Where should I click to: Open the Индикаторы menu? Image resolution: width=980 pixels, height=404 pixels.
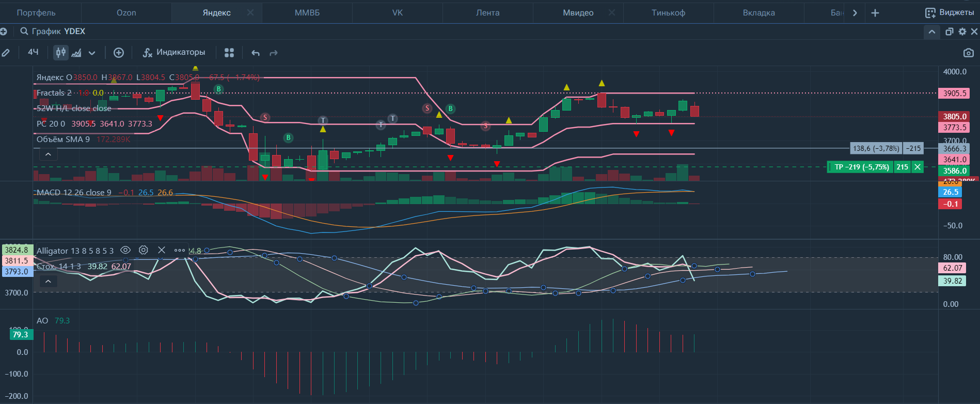174,52
